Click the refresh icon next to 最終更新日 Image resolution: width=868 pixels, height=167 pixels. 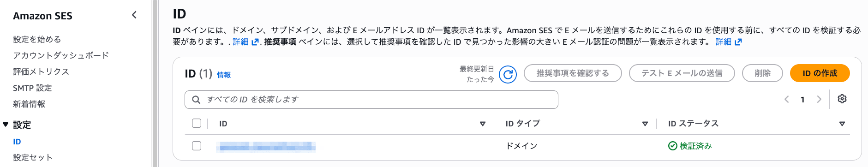point(508,74)
